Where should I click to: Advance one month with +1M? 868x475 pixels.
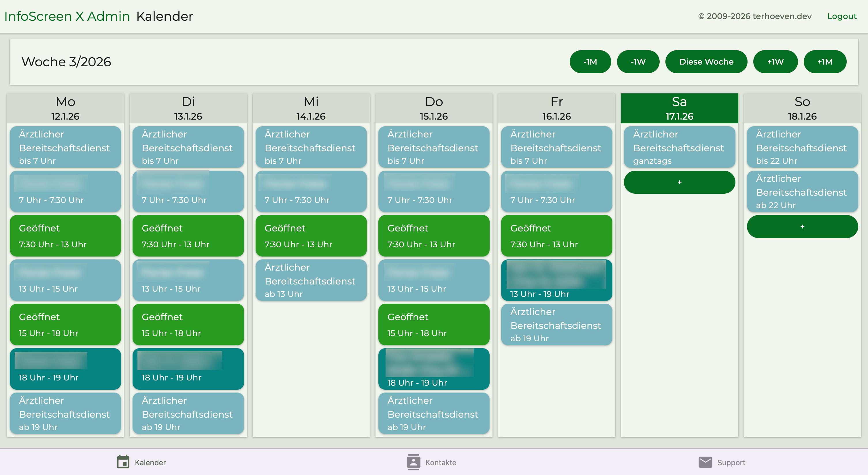click(825, 62)
